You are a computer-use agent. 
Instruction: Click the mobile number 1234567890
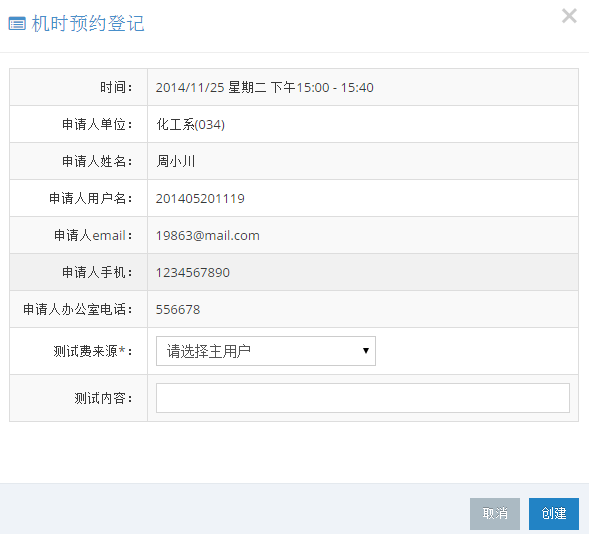[x=193, y=272]
